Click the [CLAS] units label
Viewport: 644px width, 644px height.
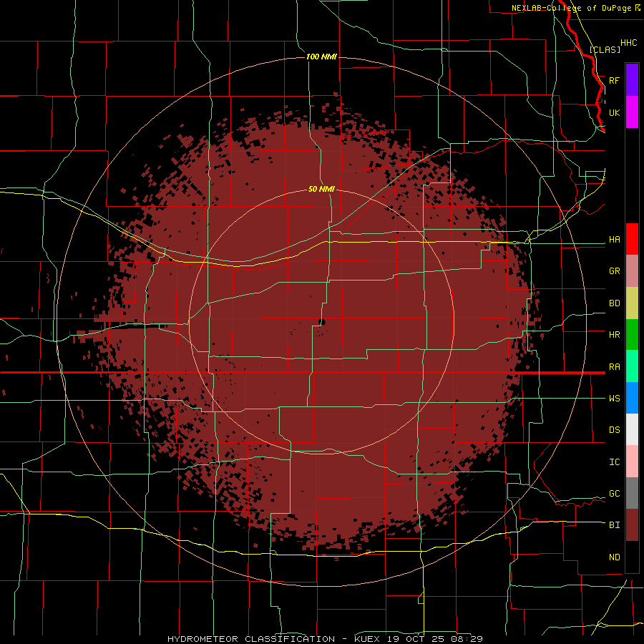pos(605,50)
